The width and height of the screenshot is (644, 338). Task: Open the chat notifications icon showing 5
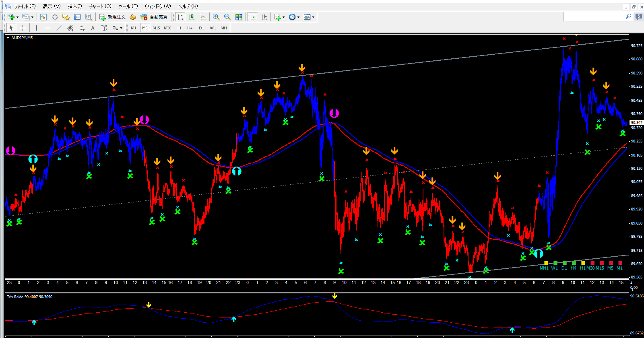click(x=638, y=16)
